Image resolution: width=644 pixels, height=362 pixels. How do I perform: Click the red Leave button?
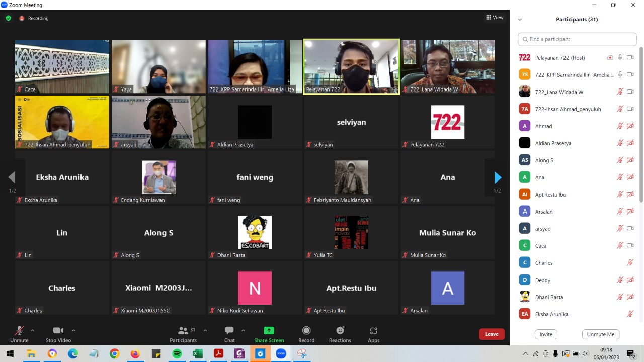[x=492, y=334]
